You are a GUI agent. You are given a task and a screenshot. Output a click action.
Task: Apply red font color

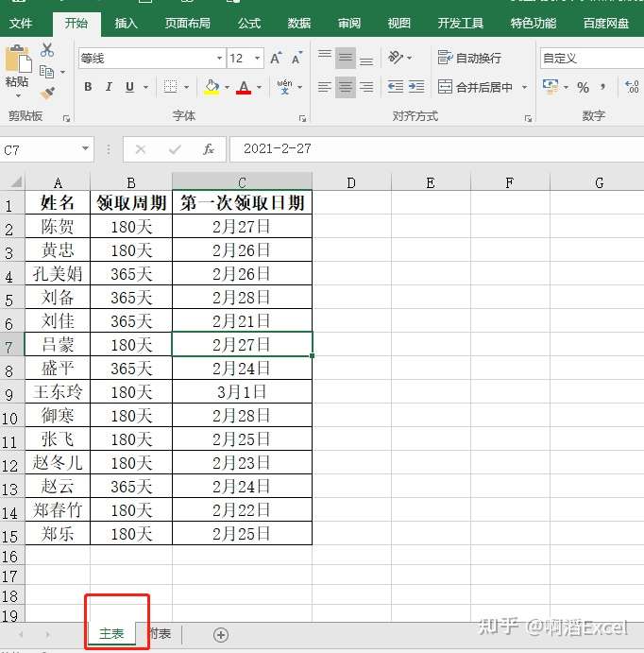pyautogui.click(x=244, y=87)
